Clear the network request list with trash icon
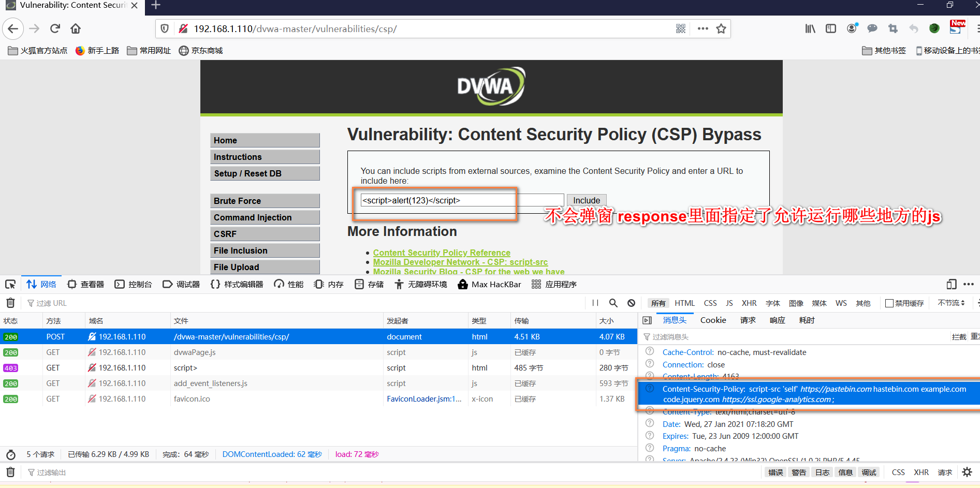980x488 pixels. pos(10,303)
